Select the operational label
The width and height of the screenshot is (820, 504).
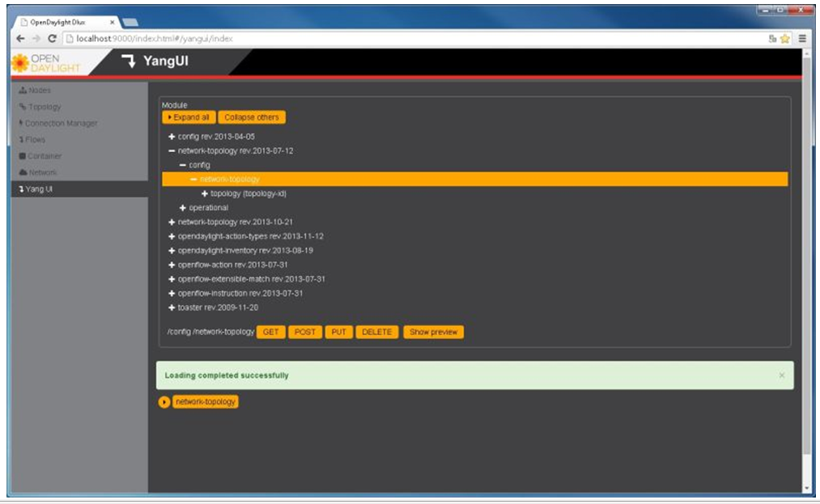pyautogui.click(x=209, y=208)
